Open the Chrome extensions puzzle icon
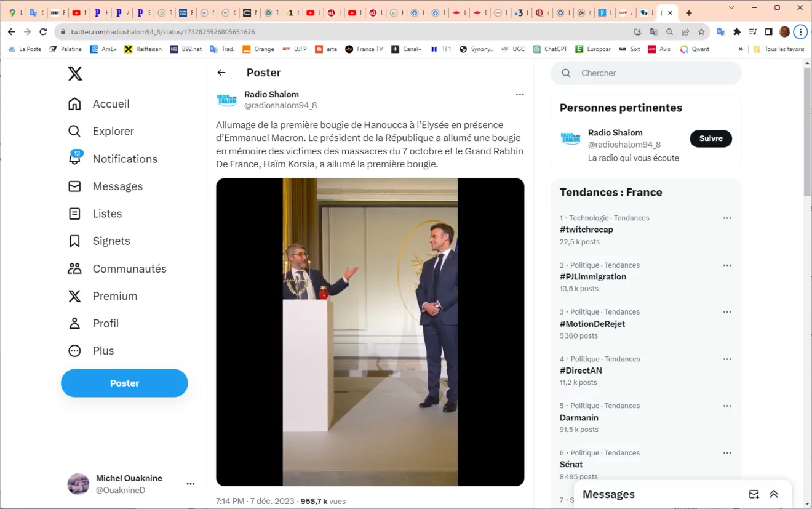Screen dimensions: 812x509 coord(737,31)
